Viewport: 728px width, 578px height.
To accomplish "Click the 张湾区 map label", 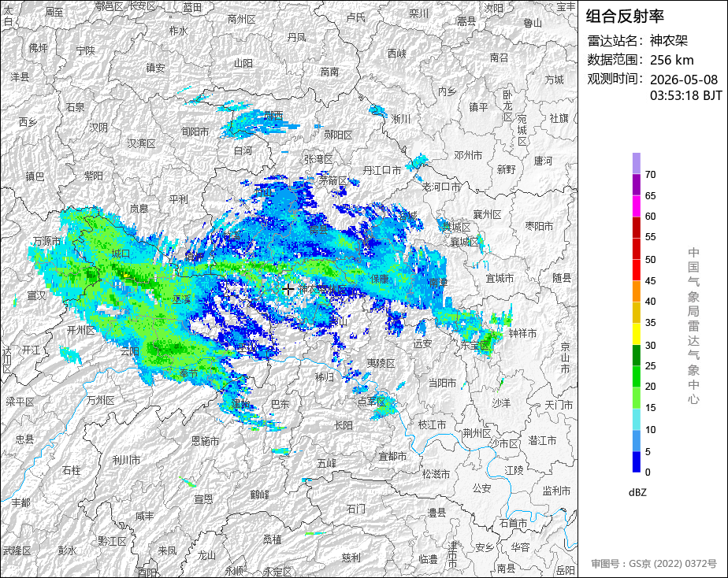I will 318,158.
